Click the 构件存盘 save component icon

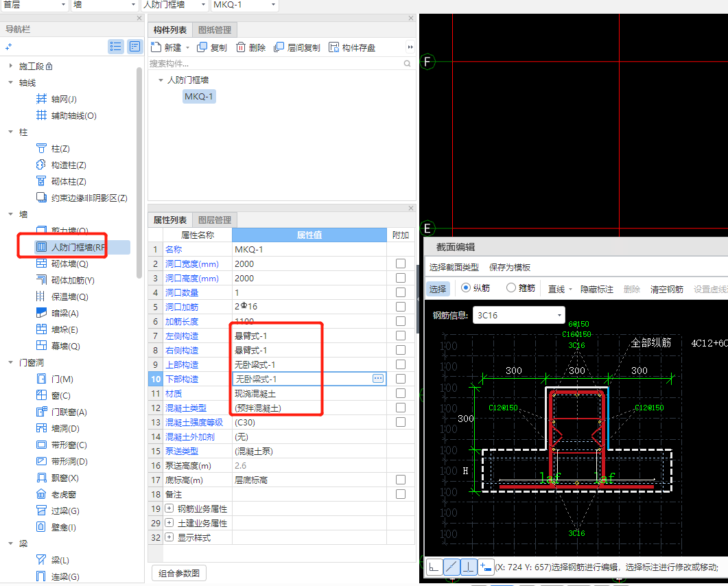coord(334,47)
